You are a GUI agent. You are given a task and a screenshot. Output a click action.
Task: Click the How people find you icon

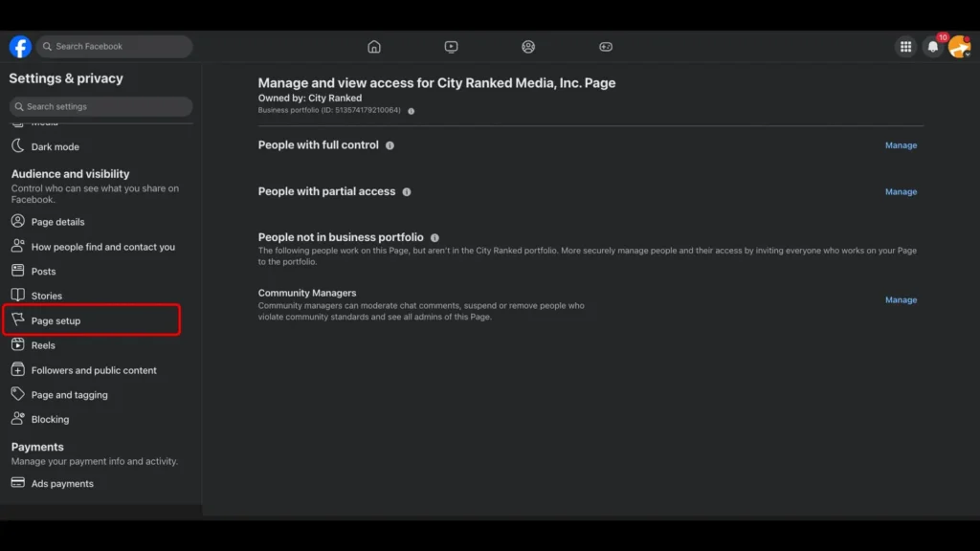(x=17, y=246)
